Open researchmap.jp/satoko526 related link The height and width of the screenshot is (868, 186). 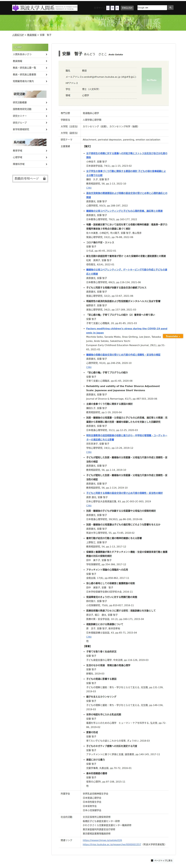pyautogui.click(x=102, y=840)
